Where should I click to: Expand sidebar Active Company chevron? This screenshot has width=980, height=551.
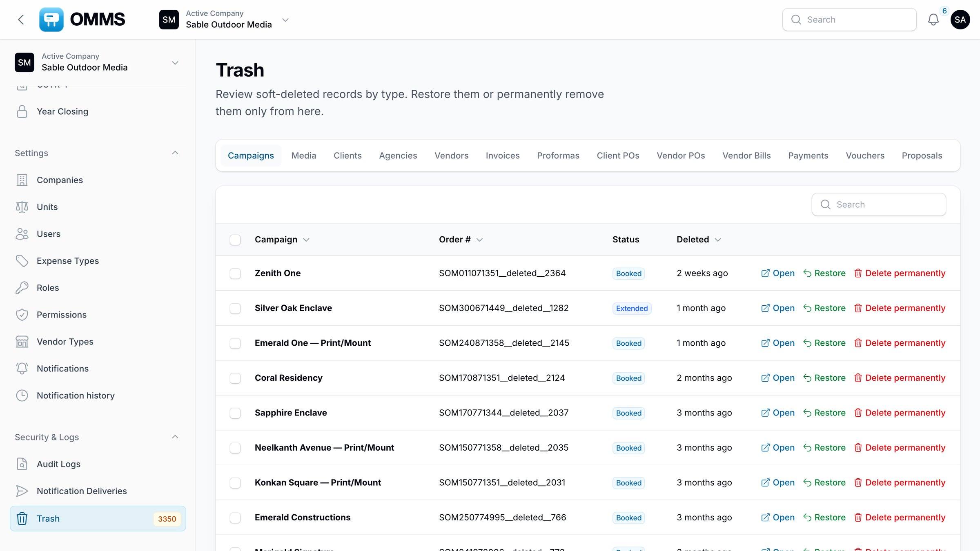tap(175, 63)
